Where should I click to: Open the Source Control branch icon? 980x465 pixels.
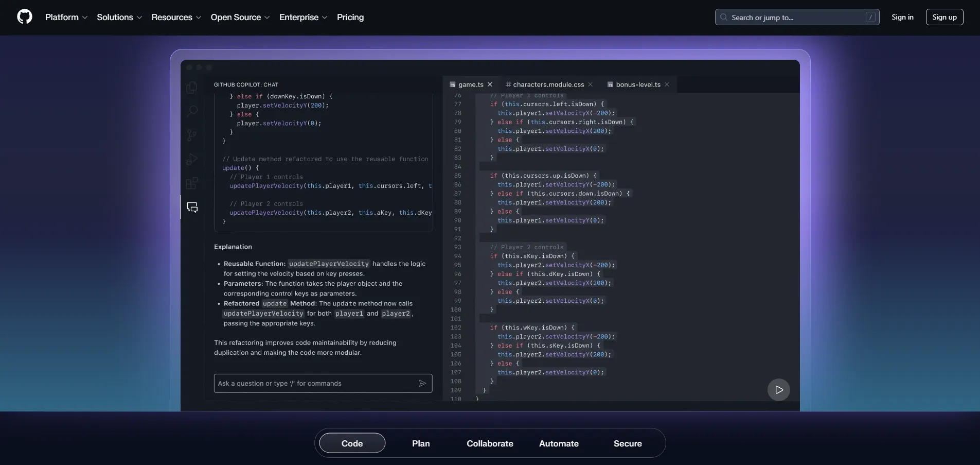click(191, 135)
